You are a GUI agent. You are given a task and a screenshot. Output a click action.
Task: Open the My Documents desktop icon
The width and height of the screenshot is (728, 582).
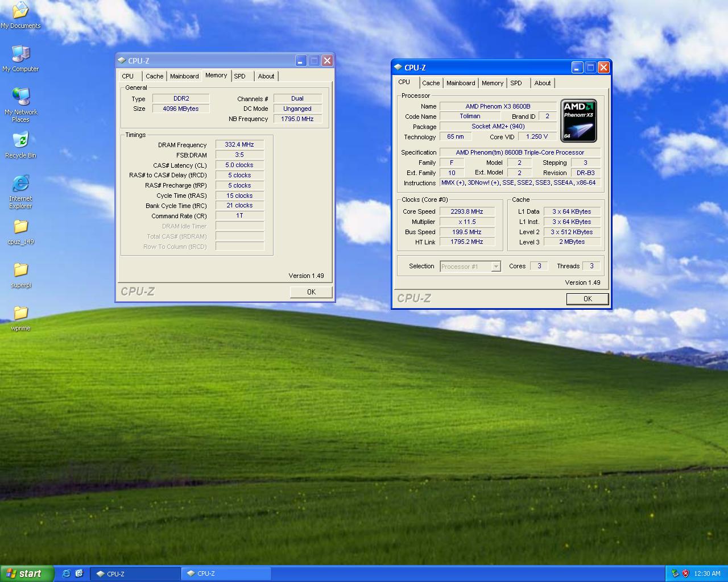pos(20,15)
